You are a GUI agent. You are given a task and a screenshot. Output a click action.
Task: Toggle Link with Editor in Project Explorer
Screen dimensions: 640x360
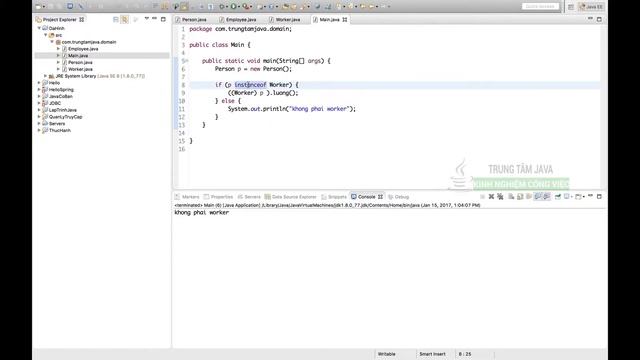124,19
